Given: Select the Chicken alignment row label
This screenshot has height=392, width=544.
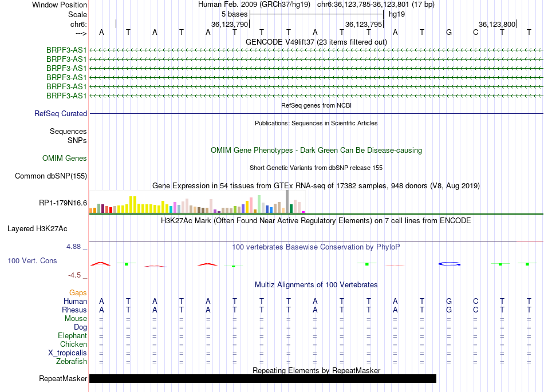Looking at the screenshot, I should pyautogui.click(x=73, y=344).
